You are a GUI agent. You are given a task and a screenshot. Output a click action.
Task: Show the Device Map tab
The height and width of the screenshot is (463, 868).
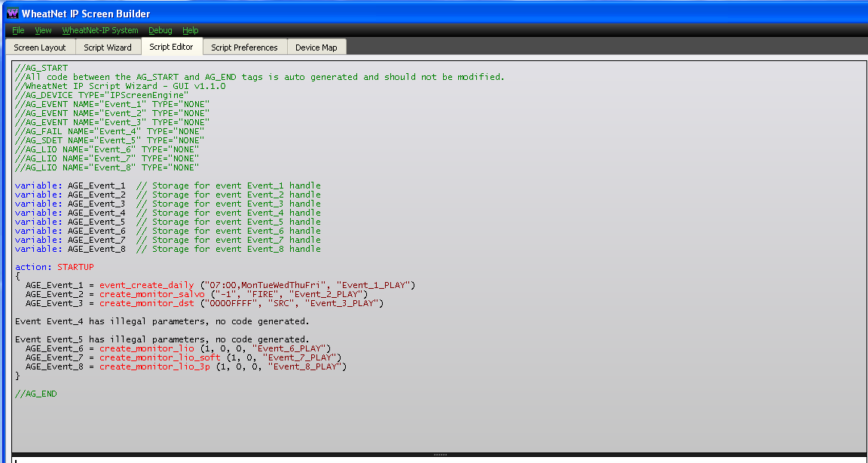pyautogui.click(x=316, y=48)
